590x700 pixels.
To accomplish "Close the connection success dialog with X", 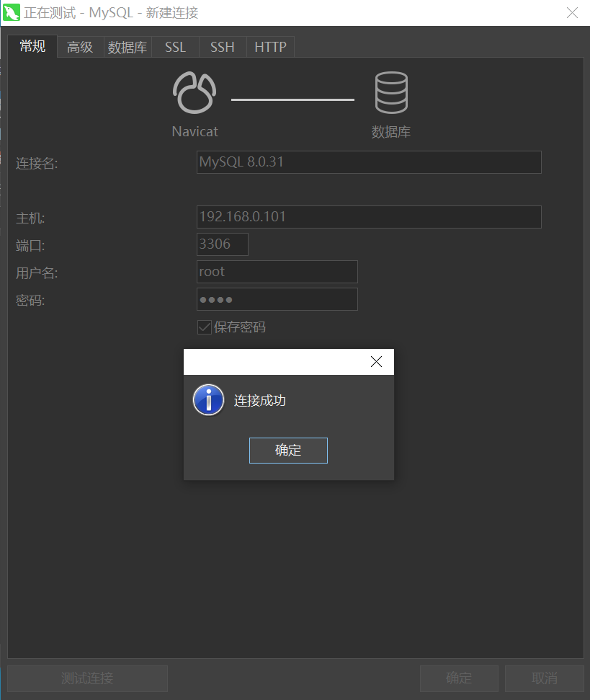I will 376,362.
